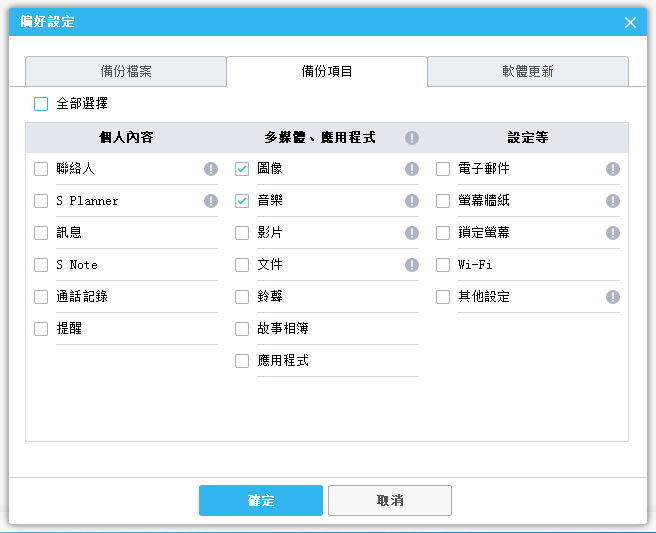This screenshot has width=656, height=533.
Task: Tick the 通話記錄 checkbox
Action: 41,297
